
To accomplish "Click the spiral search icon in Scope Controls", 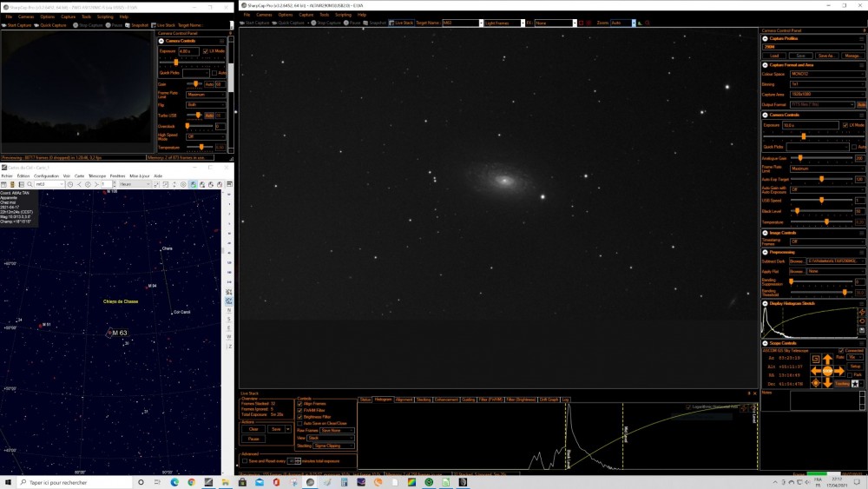I will click(x=816, y=359).
